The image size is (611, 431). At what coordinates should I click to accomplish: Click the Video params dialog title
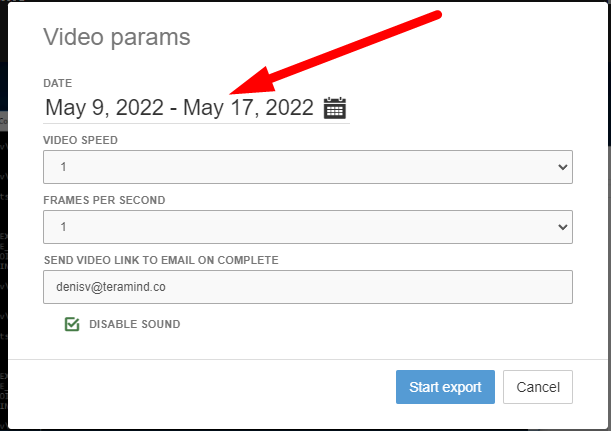click(x=117, y=38)
